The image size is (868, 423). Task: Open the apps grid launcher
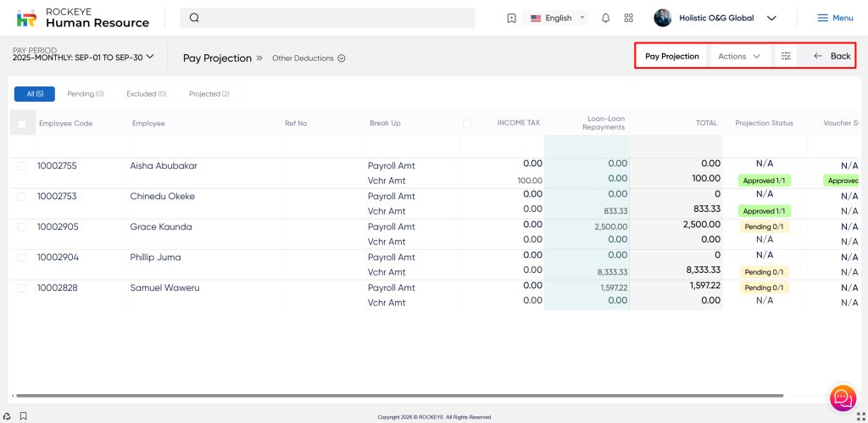pos(628,18)
